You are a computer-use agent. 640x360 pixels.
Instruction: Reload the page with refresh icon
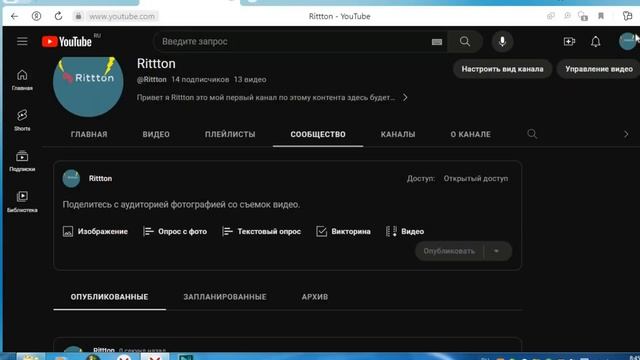click(58, 16)
